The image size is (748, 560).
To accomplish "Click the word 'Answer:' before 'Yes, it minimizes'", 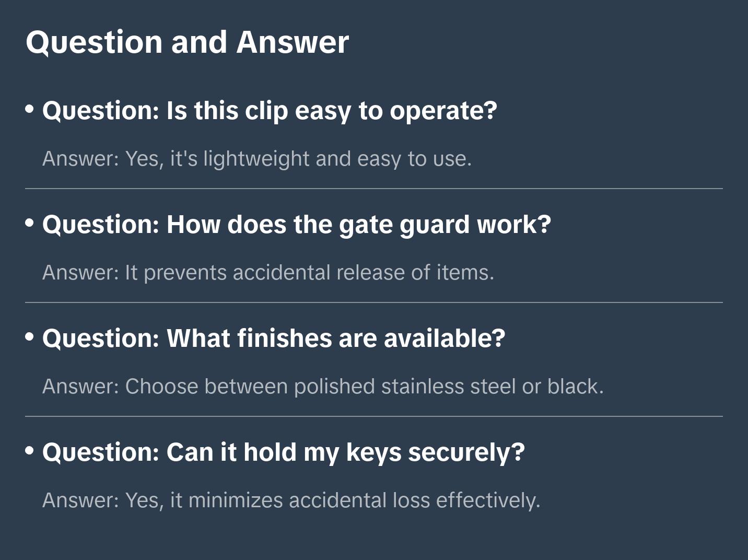I will [x=81, y=500].
